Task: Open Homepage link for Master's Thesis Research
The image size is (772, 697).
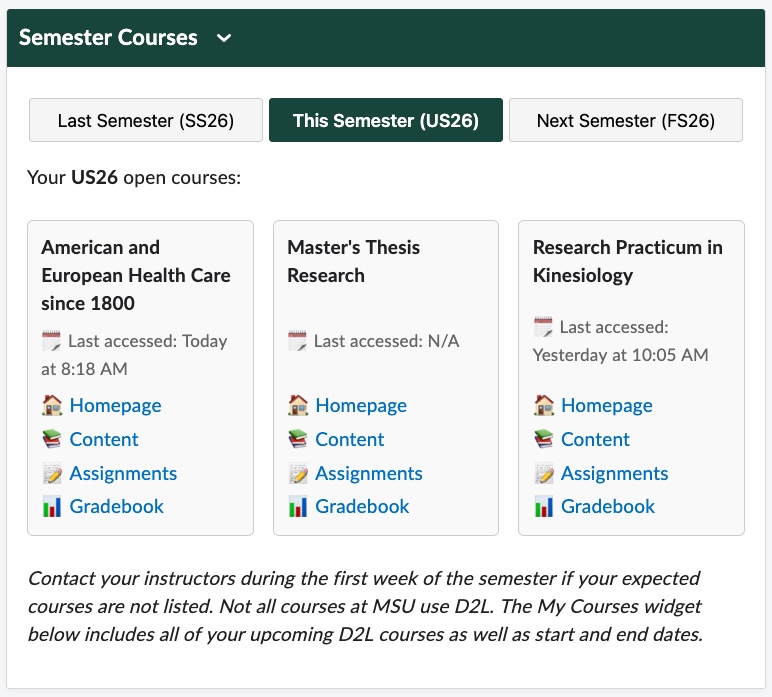Action: tap(361, 406)
